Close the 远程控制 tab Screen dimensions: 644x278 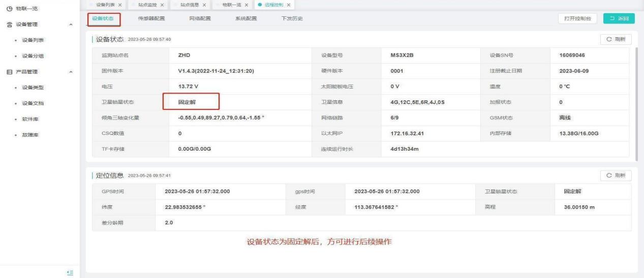tap(289, 5)
